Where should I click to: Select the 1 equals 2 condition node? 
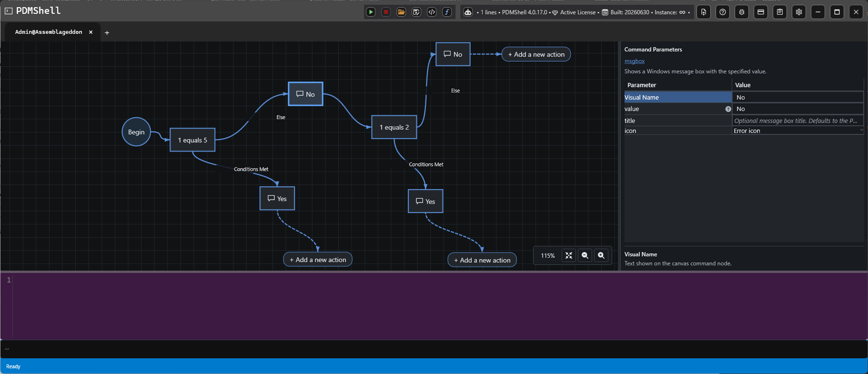point(394,127)
